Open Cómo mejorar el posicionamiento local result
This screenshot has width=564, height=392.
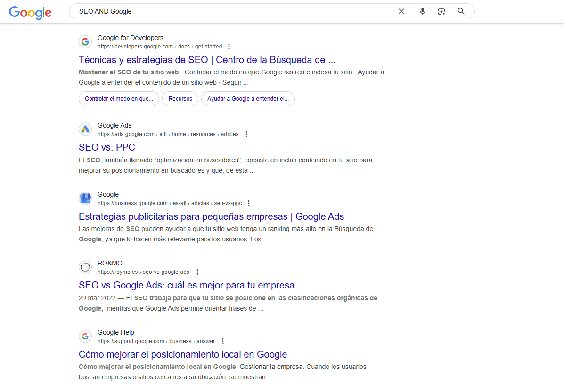click(x=183, y=354)
